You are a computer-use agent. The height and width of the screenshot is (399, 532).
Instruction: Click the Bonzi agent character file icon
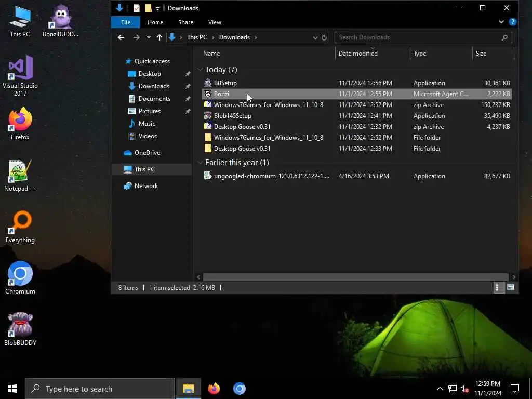(x=208, y=94)
